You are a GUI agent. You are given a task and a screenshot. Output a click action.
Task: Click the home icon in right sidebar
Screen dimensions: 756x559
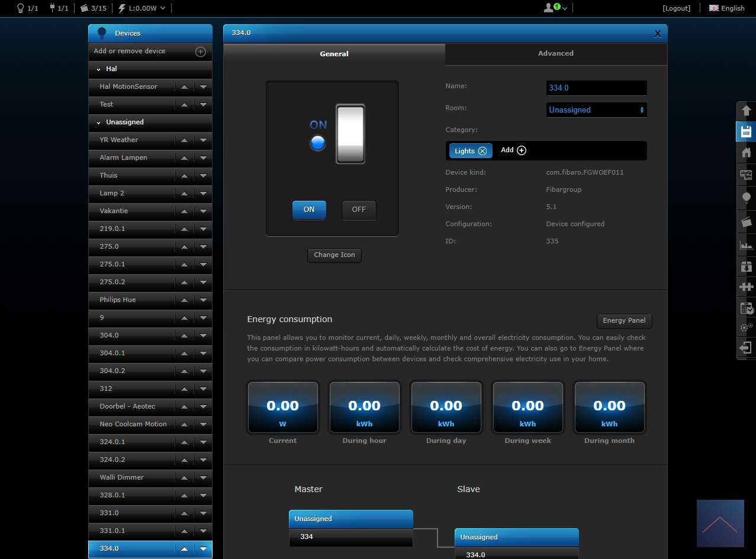[x=746, y=153]
